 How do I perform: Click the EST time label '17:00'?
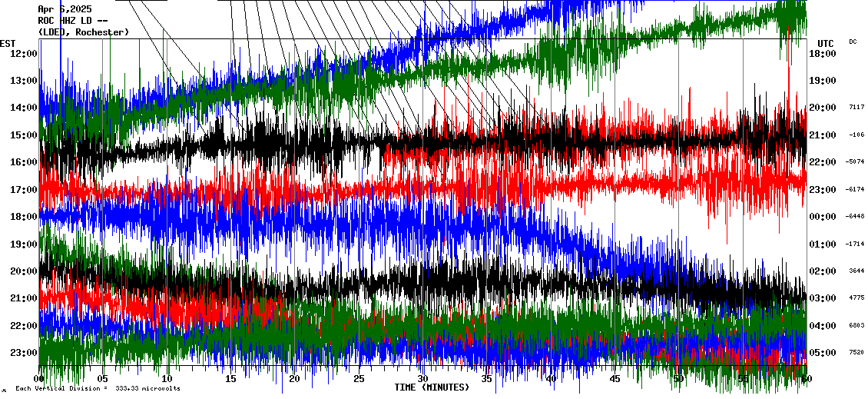coord(23,190)
